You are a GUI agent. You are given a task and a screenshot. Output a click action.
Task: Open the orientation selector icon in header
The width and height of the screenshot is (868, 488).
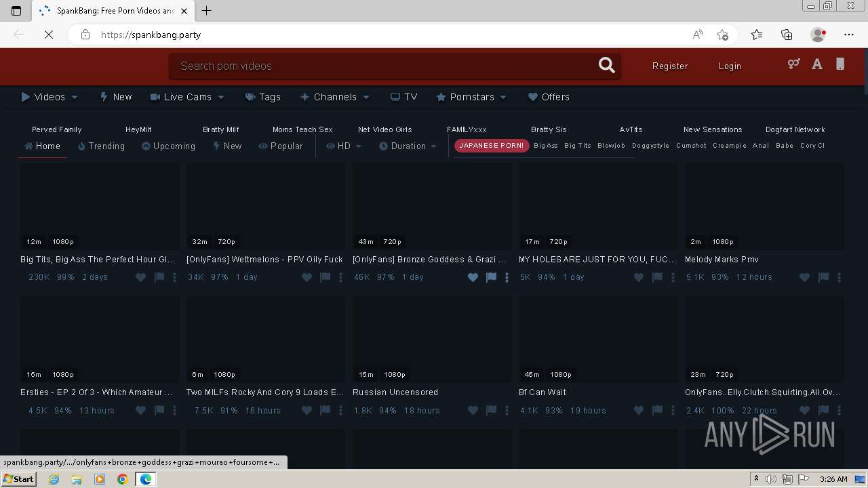(x=793, y=64)
